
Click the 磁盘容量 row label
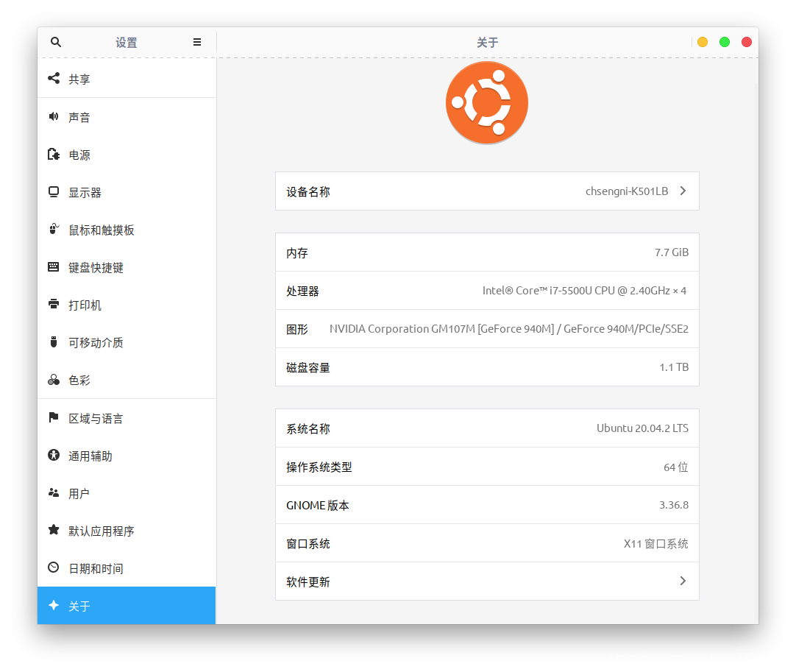(308, 367)
